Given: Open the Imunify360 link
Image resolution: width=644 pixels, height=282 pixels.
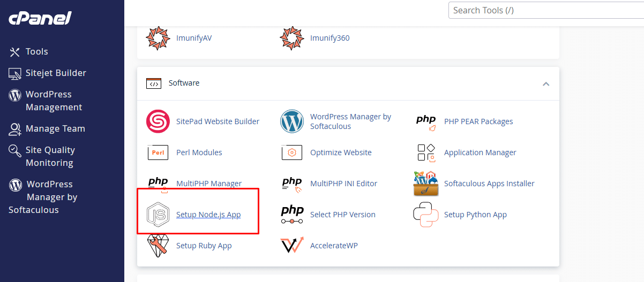Looking at the screenshot, I should point(330,38).
